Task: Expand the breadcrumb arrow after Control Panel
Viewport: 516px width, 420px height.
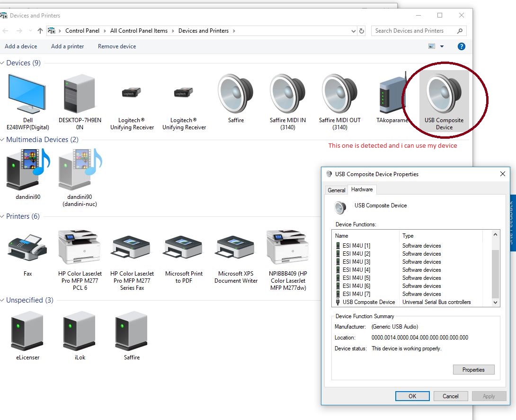Action: (105, 31)
